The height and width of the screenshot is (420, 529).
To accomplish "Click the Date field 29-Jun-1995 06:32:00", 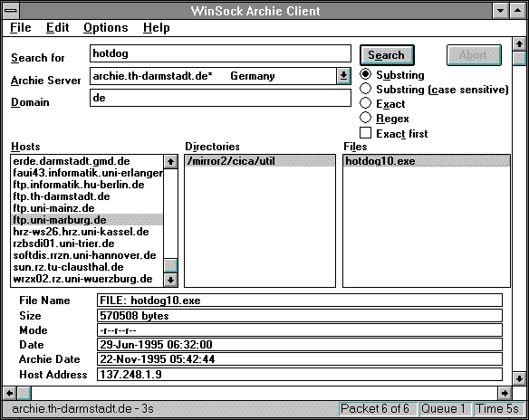I will tap(300, 345).
